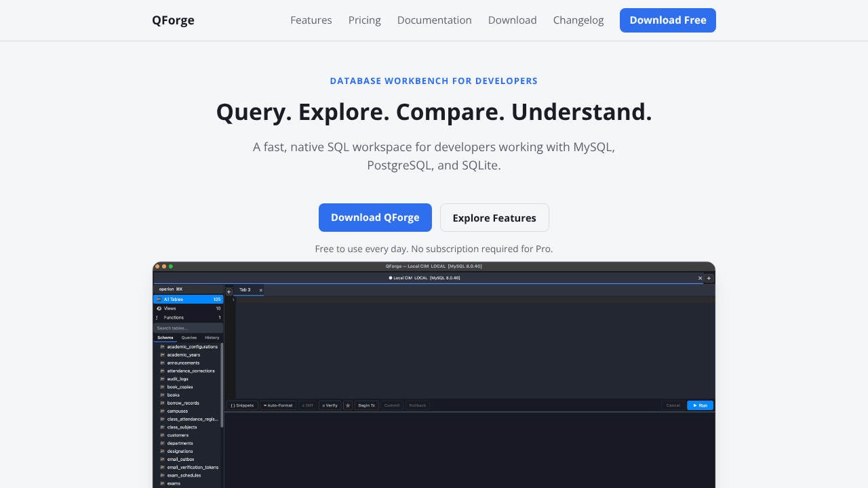Click the SQL editor line 1
868x488 pixels.
475,300
